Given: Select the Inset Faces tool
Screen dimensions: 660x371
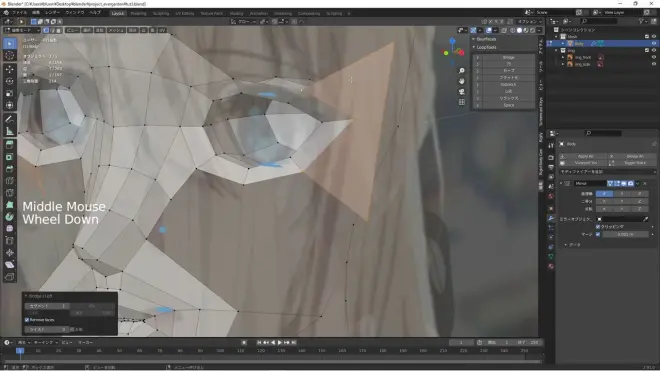Looking at the screenshot, I should (10, 157).
